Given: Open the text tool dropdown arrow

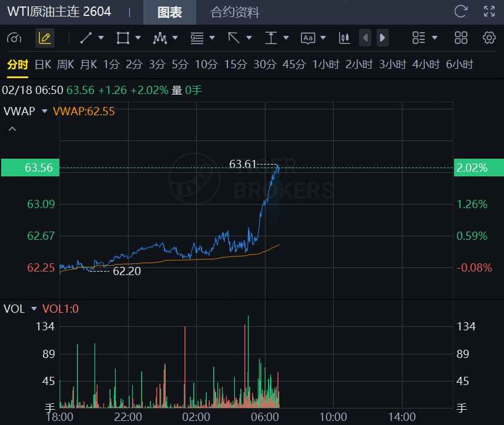Looking at the screenshot, I should click(x=323, y=38).
